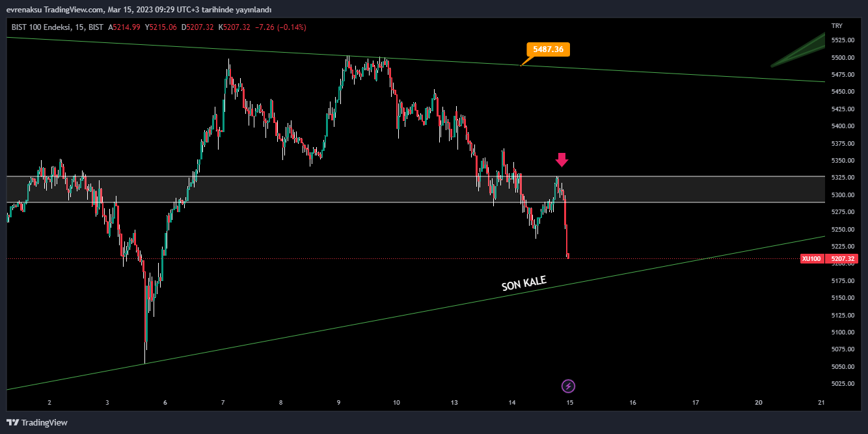Click date 10 on the time axis
868x434 pixels.
pyautogui.click(x=396, y=403)
